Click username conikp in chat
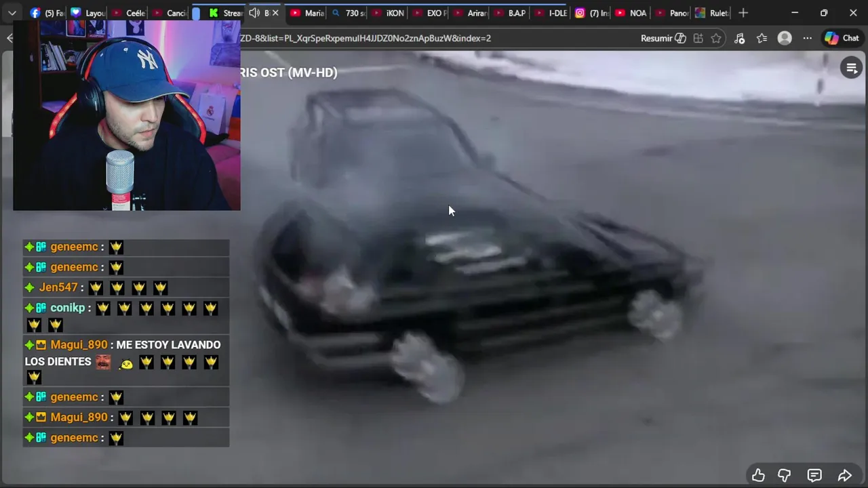The image size is (868, 488). (68, 308)
